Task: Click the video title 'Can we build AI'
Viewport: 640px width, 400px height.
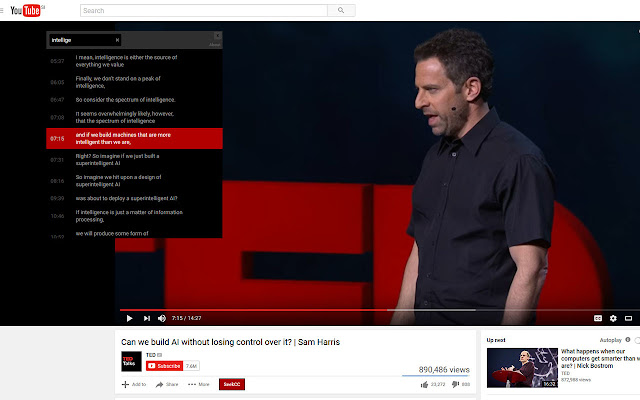Action: [x=230, y=342]
